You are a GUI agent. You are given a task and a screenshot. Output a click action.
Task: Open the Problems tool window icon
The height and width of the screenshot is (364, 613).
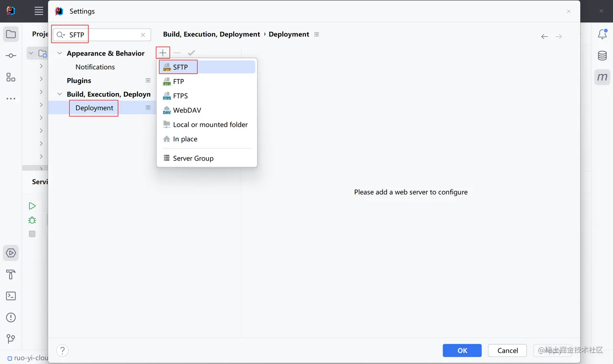point(11,317)
